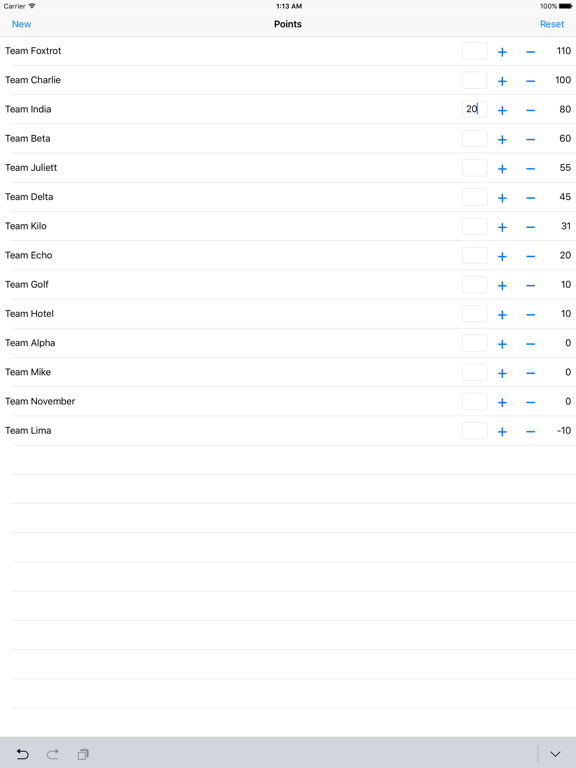Subtract points from Team Lima
Image resolution: width=576 pixels, height=768 pixels.
[x=530, y=432]
